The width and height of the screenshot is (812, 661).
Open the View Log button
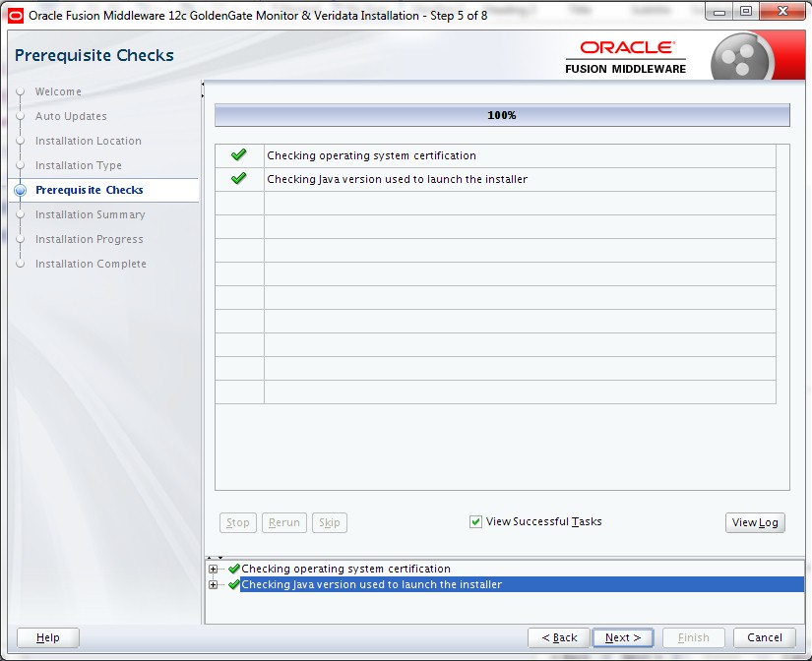pos(755,522)
